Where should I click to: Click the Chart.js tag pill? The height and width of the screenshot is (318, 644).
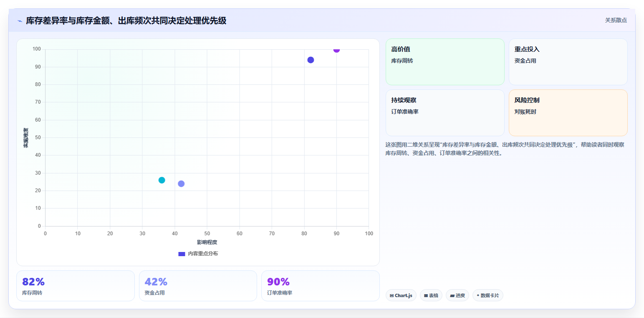click(x=401, y=295)
